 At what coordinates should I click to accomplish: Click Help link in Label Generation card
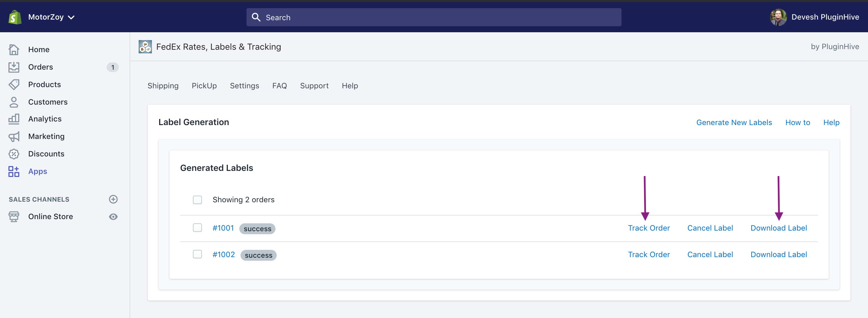point(831,123)
